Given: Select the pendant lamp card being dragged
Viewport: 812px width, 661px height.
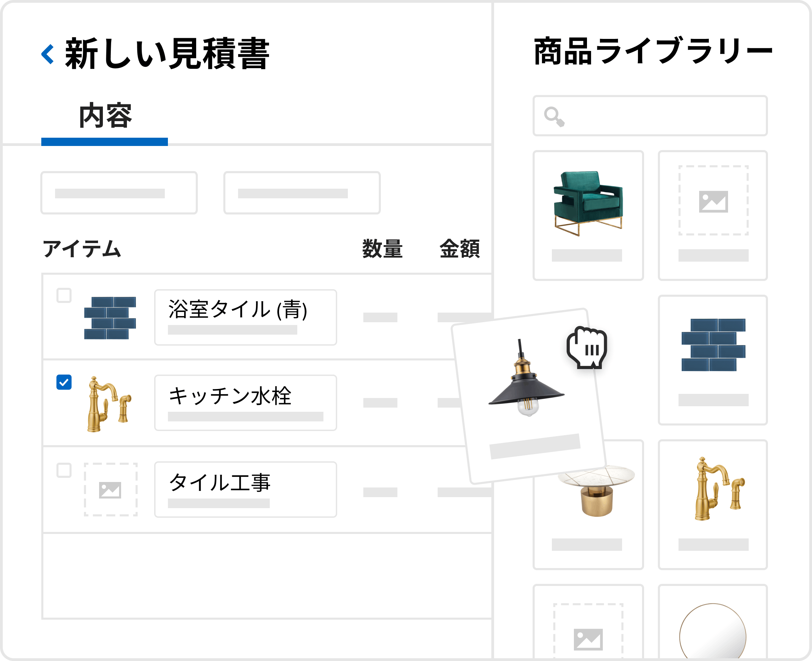Looking at the screenshot, I should 529,396.
